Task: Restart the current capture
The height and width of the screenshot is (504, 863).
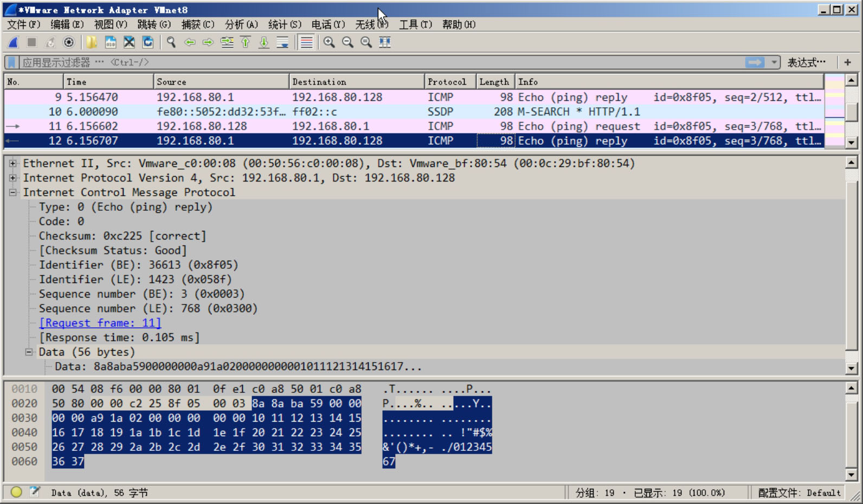Action: pos(50,42)
